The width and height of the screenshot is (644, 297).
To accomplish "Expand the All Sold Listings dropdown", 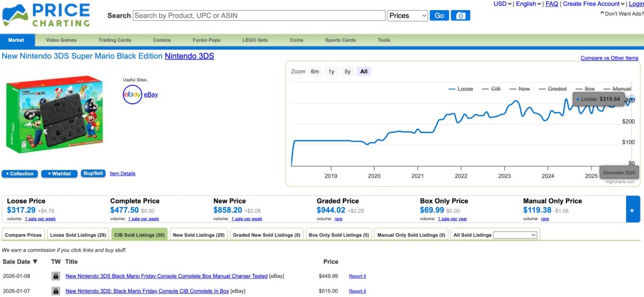I will click(515, 235).
